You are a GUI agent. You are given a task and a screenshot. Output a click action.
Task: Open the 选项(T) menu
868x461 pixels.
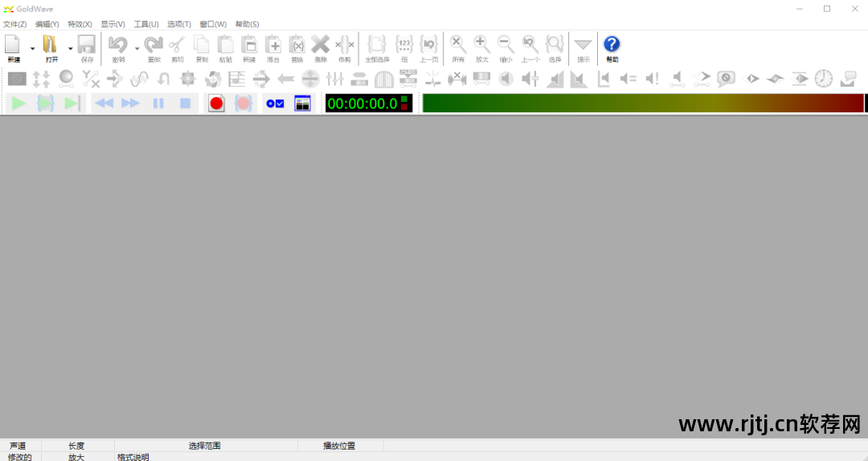coord(179,24)
